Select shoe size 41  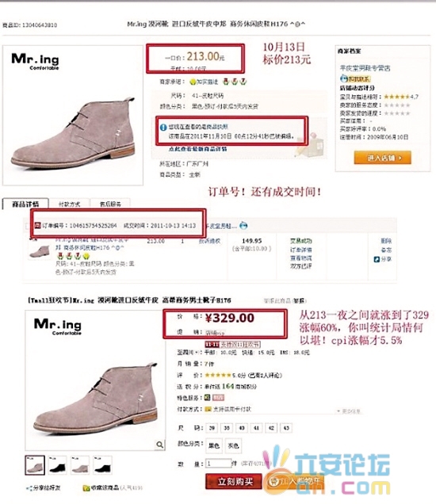[256, 428]
